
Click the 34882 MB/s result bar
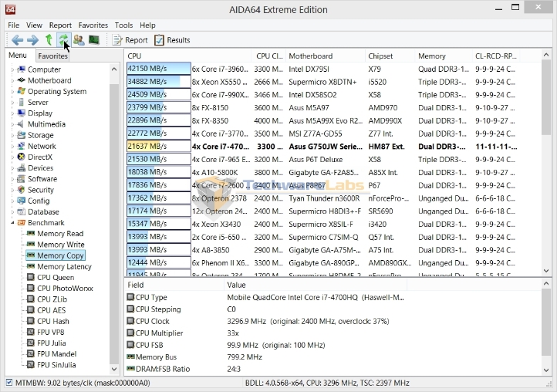[x=158, y=81]
